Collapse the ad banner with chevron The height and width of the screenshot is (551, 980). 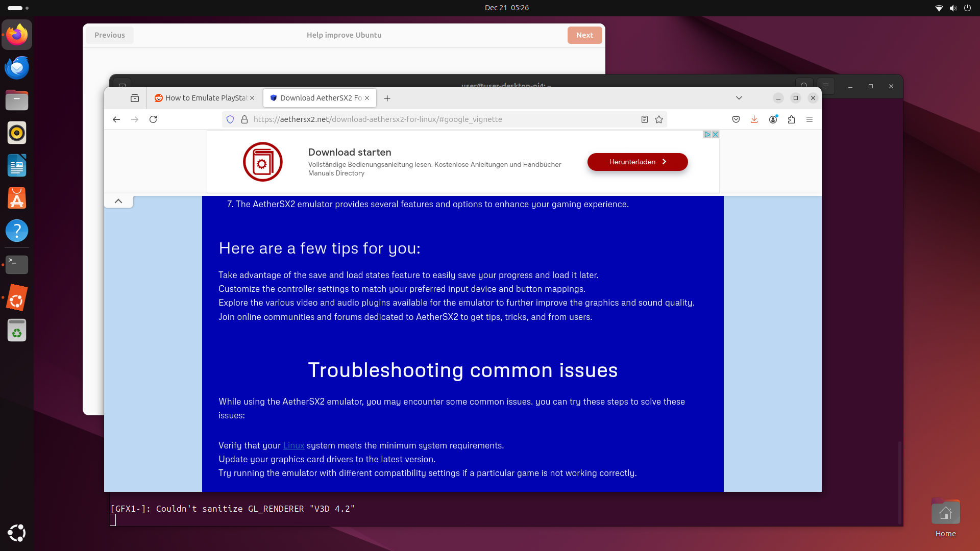pos(118,201)
